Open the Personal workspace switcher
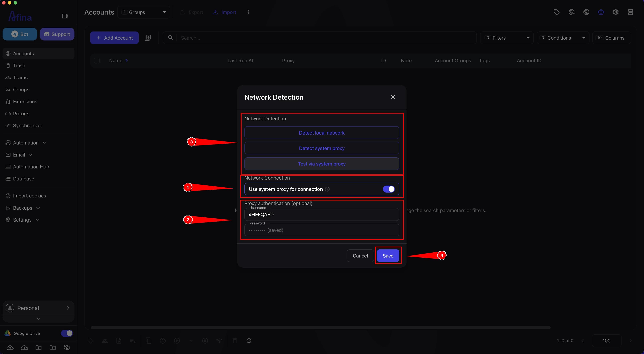The image size is (644, 354). coord(38,308)
